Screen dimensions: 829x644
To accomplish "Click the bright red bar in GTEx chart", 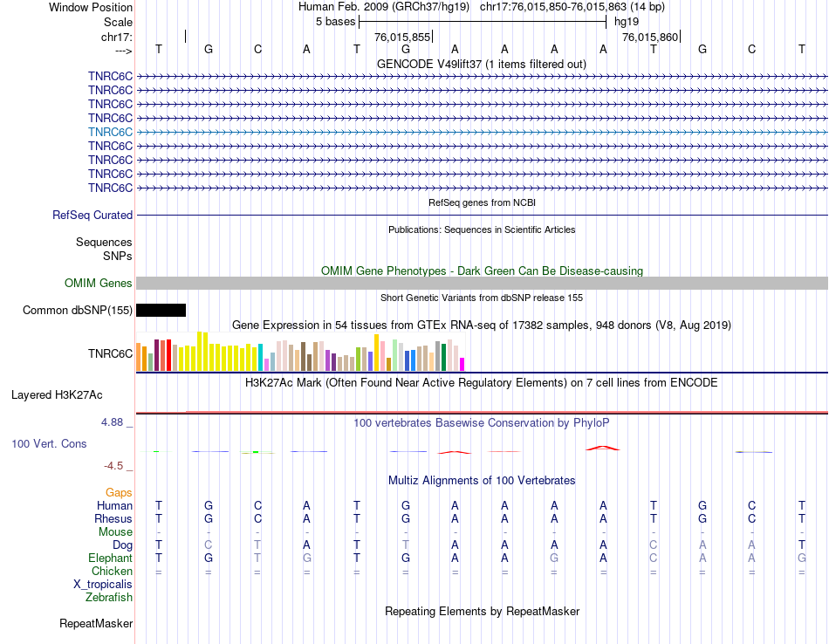I will click(x=168, y=355).
